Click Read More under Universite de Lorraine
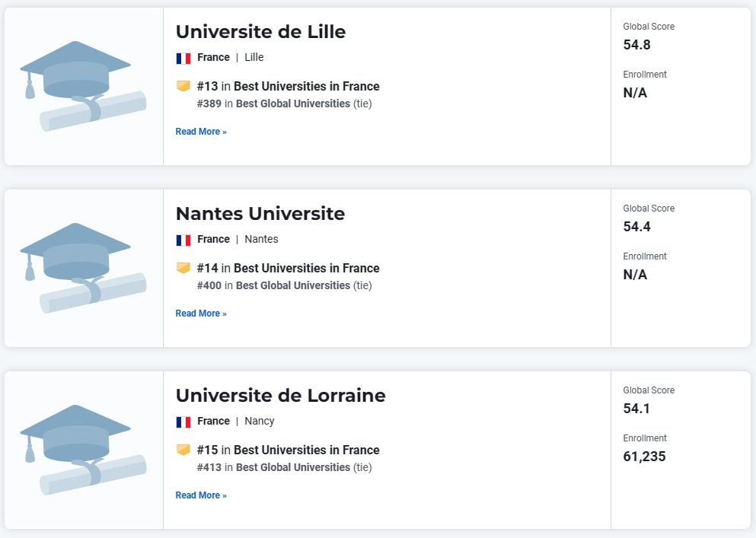 coord(201,495)
